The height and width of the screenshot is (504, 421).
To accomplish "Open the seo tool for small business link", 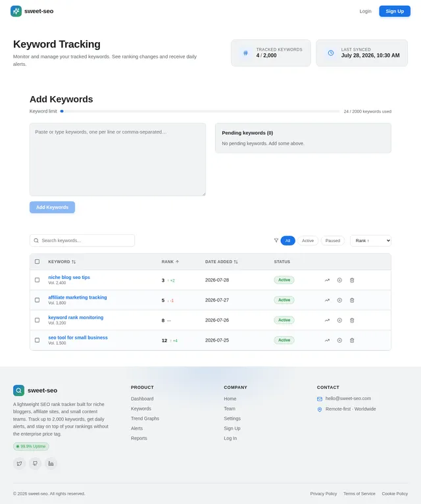I will [78, 338].
